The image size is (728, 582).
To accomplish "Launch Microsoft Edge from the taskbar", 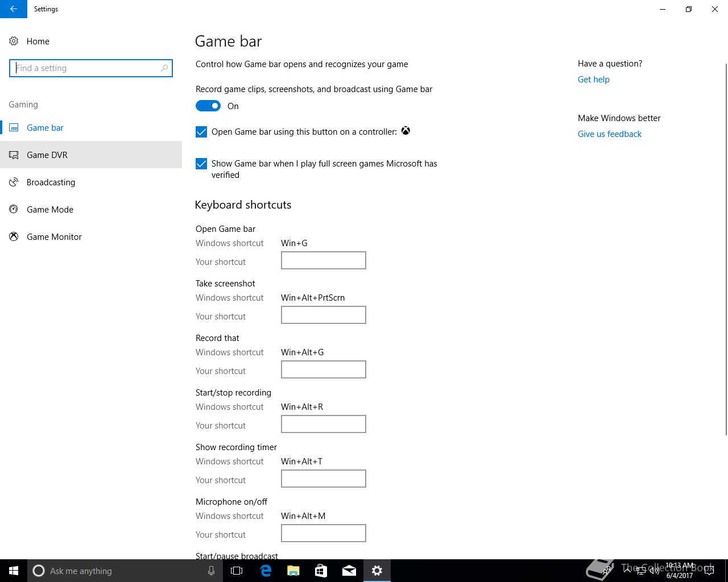I will (265, 571).
